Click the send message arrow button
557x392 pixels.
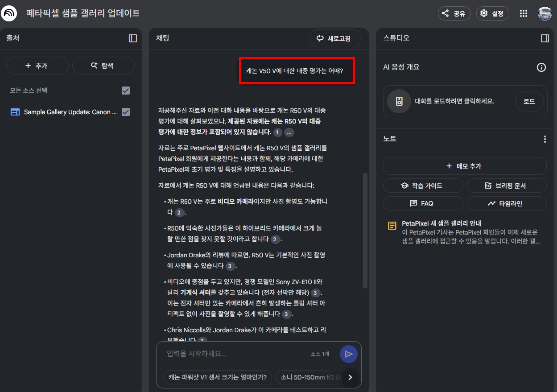(x=349, y=354)
